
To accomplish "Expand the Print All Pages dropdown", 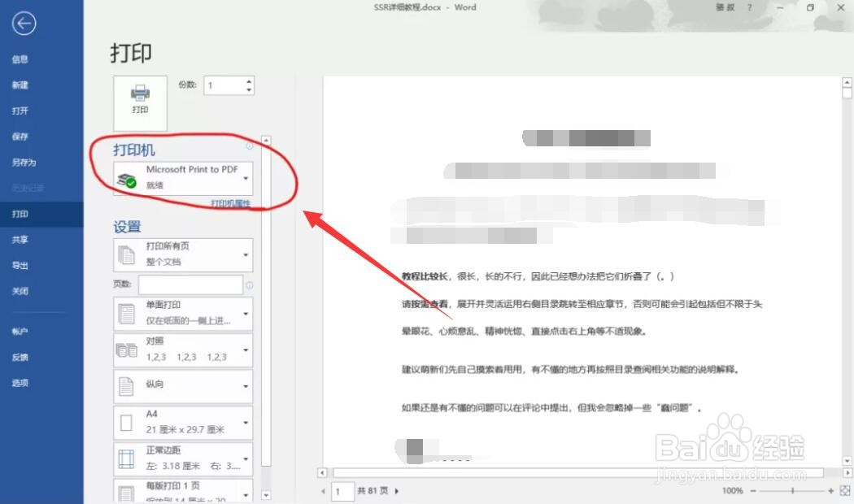I will [183, 254].
